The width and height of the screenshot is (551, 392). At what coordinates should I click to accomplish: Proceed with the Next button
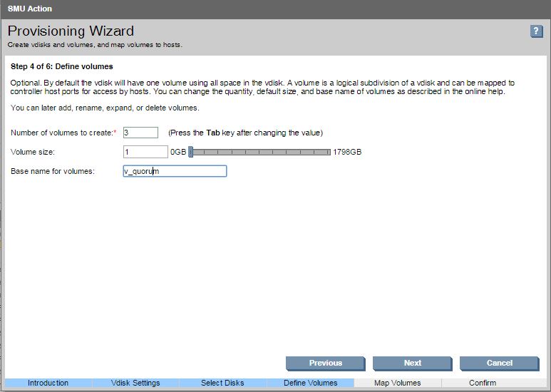[x=412, y=363]
